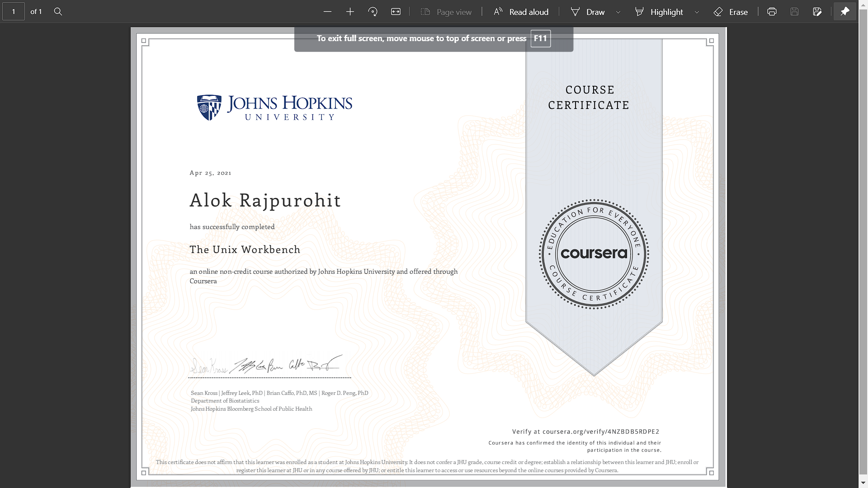Viewport: 868px width, 488px height.
Task: Click the Save as icon
Action: coord(817,12)
